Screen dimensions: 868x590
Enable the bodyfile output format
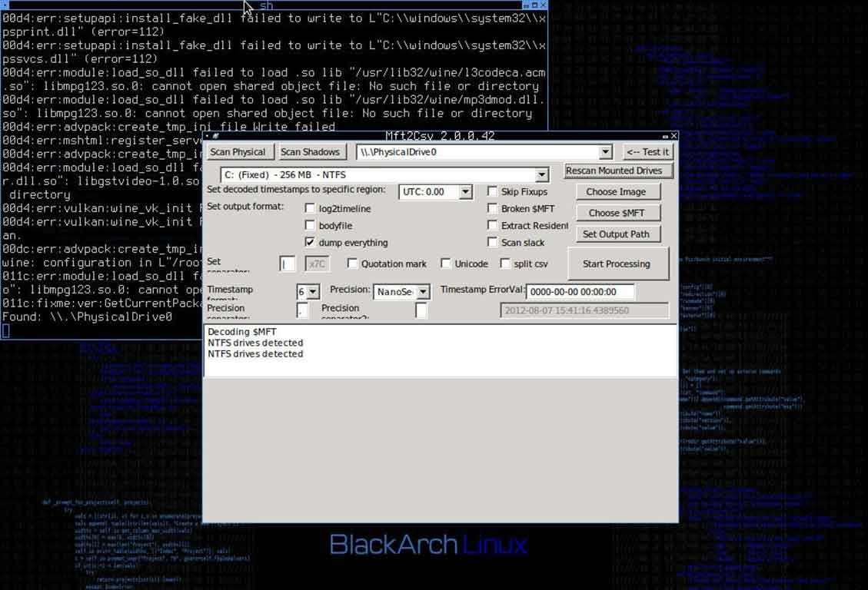click(x=311, y=225)
